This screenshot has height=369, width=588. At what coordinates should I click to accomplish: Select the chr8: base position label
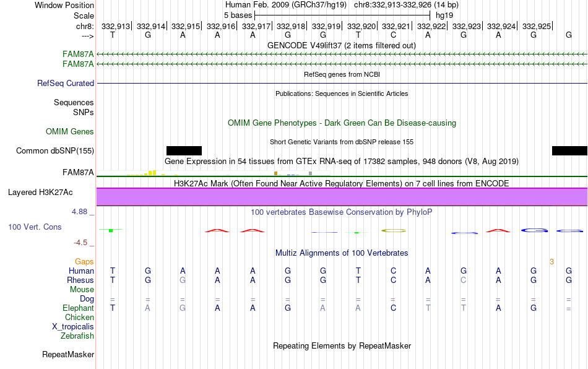tap(85, 26)
